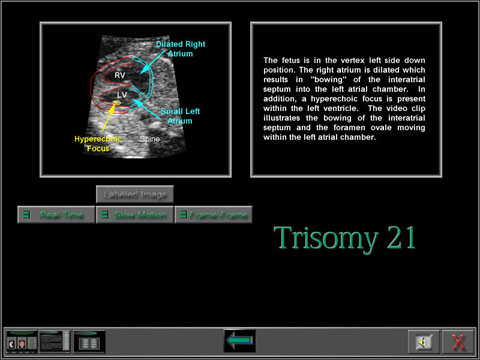Click the green icon on Real-Time button
480x360 pixels.
point(26,215)
